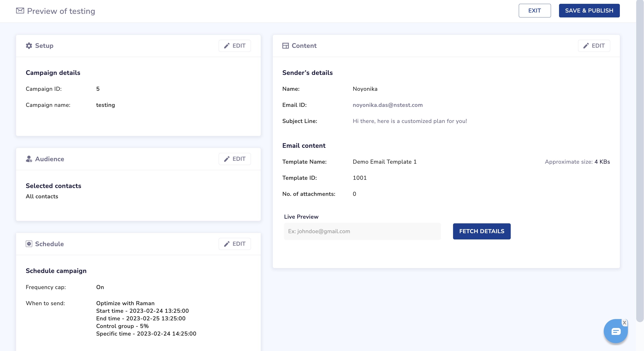
Task: Click the Audience person icon
Action: 29,159
